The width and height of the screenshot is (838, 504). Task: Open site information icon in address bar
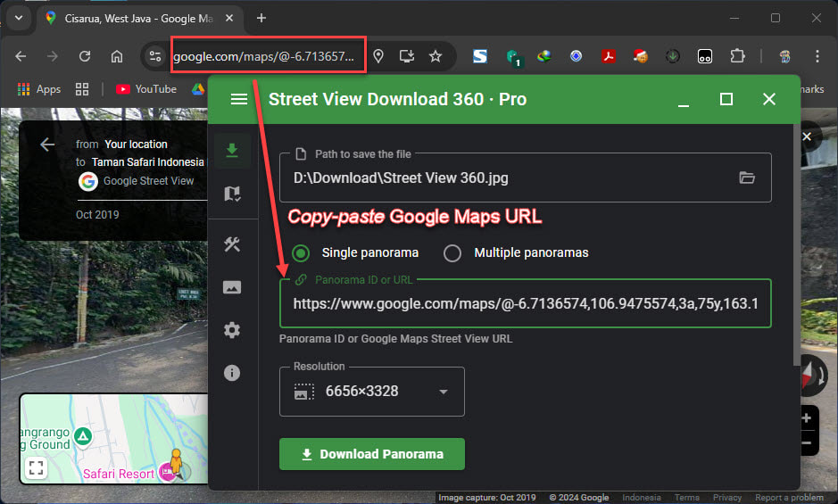[x=155, y=56]
